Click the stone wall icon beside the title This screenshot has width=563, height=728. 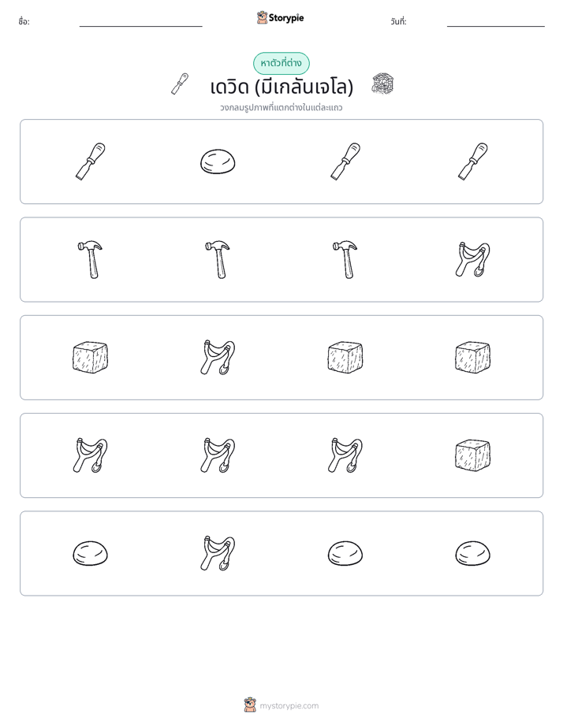point(382,84)
